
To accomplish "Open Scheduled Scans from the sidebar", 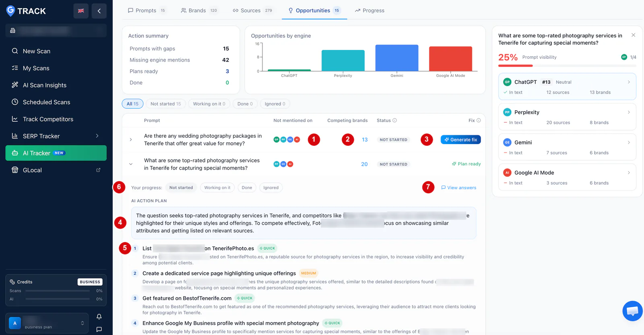I will 56,102.
